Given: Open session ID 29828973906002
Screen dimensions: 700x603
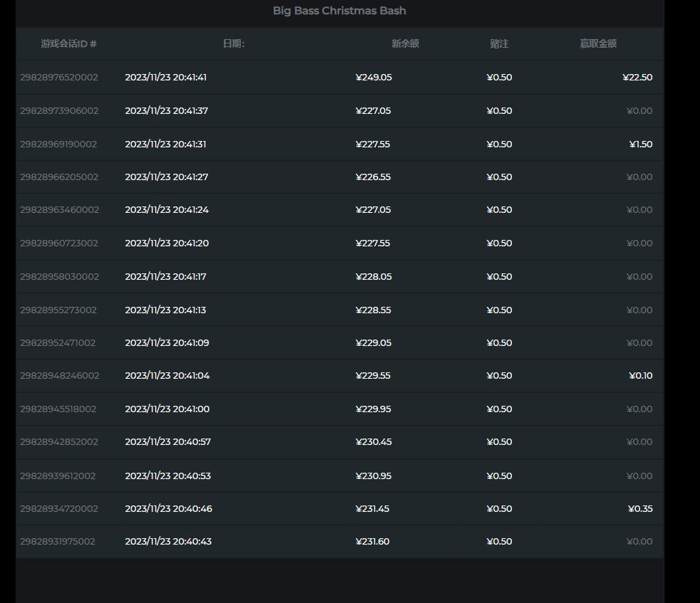Looking at the screenshot, I should coord(59,111).
